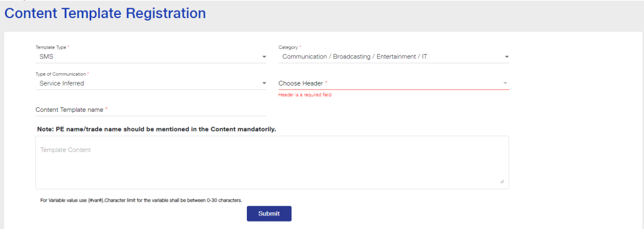644x239 pixels.
Task: Click the Service Inferred selected value
Action: pos(61,83)
